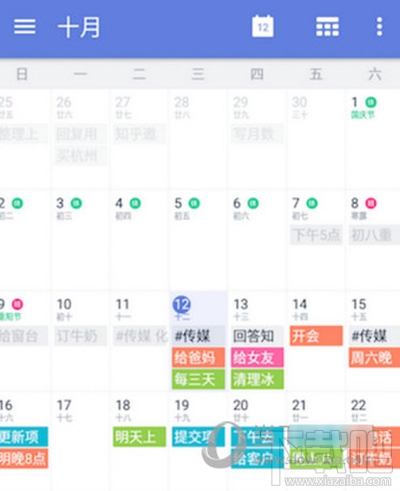This screenshot has width=400, height=491.
Task: Switch the calendar view grid icon
Action: pyautogui.click(x=327, y=26)
